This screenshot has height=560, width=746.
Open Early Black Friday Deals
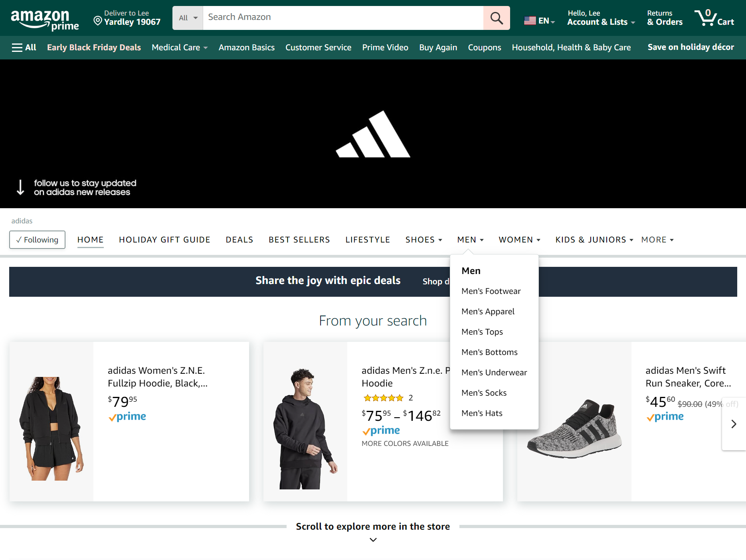pos(94,47)
